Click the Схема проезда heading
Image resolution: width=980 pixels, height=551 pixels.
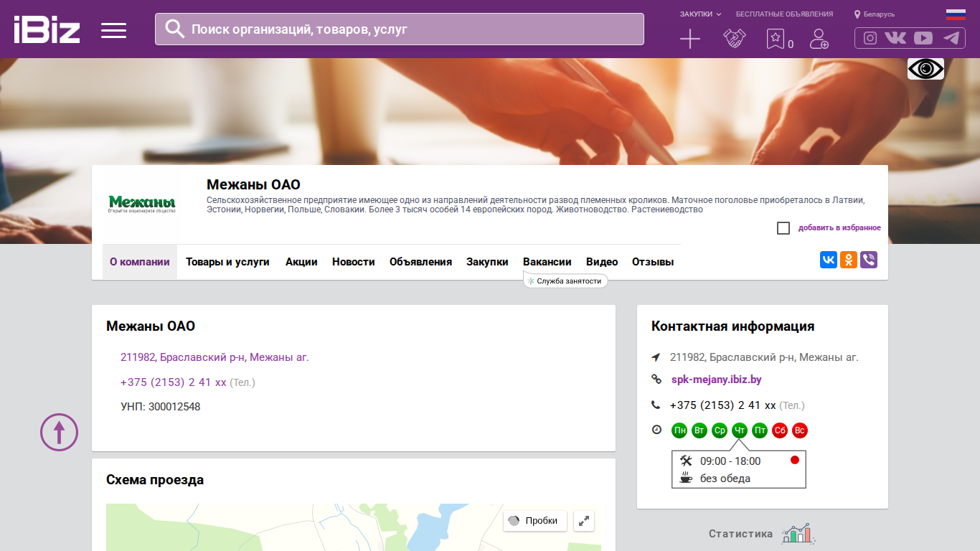click(x=155, y=480)
